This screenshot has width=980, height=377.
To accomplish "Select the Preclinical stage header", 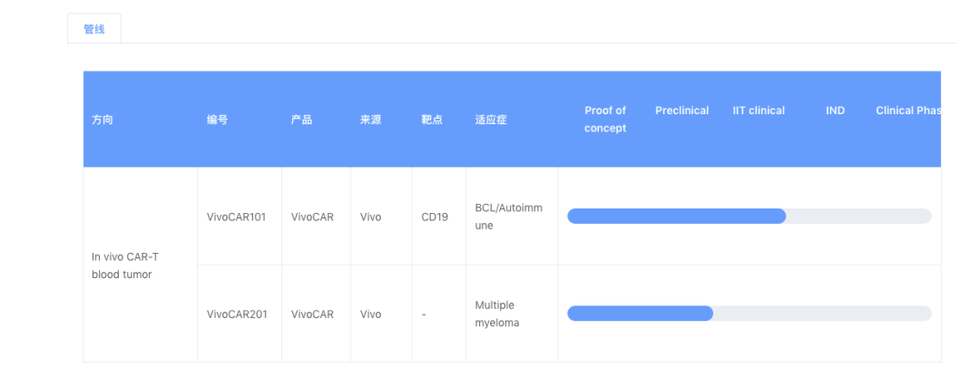I will [x=681, y=111].
